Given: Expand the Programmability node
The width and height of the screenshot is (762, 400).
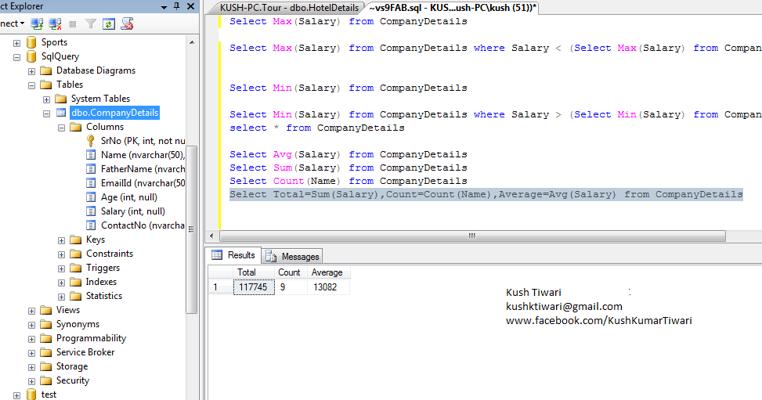Looking at the screenshot, I should [x=32, y=339].
